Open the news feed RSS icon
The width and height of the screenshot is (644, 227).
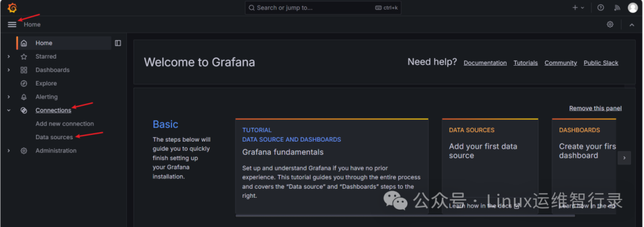pos(617,8)
